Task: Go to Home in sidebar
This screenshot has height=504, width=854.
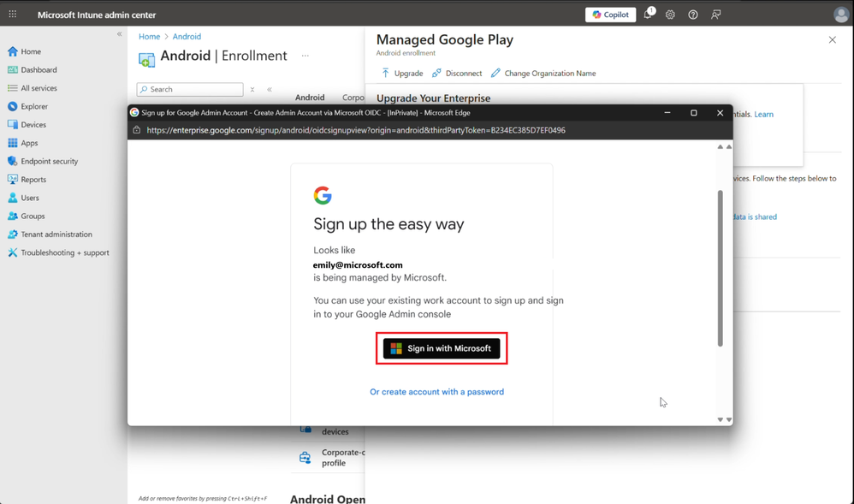Action: pos(25,51)
